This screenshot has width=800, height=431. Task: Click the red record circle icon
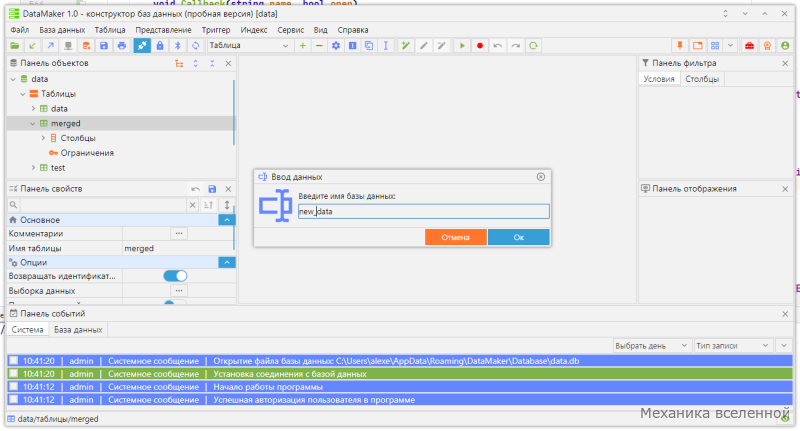coord(480,46)
